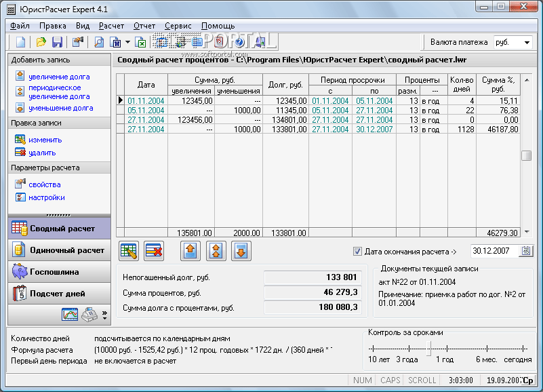Click add debt increase button below table
The image size is (543, 392).
click(x=190, y=251)
